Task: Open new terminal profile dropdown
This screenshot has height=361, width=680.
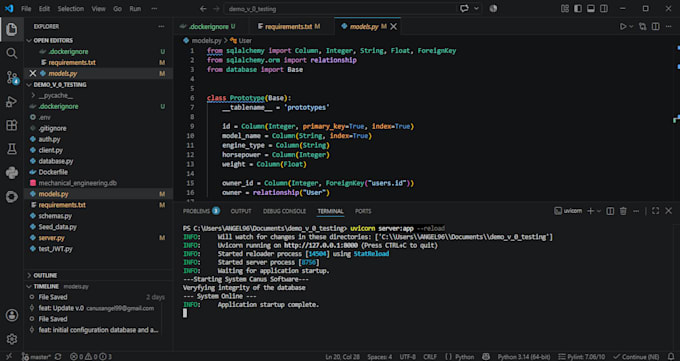Action: (599, 211)
